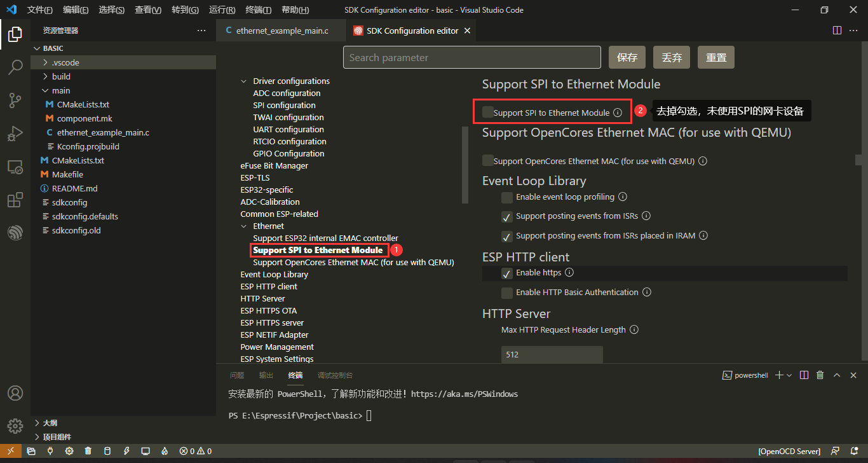This screenshot has width=868, height=463.
Task: Click the Max HTTP Request Header Length field
Action: click(x=552, y=354)
